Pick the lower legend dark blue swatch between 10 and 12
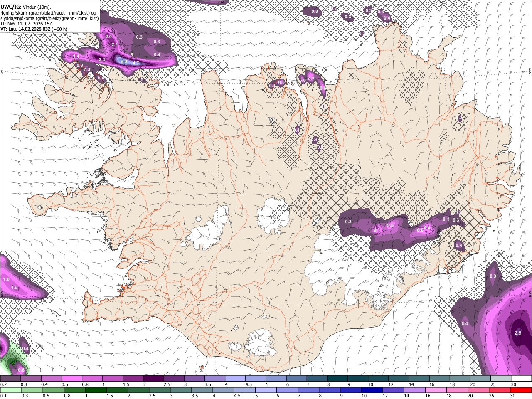Image resolution: width=532 pixels, height=399 pixels. [x=372, y=390]
